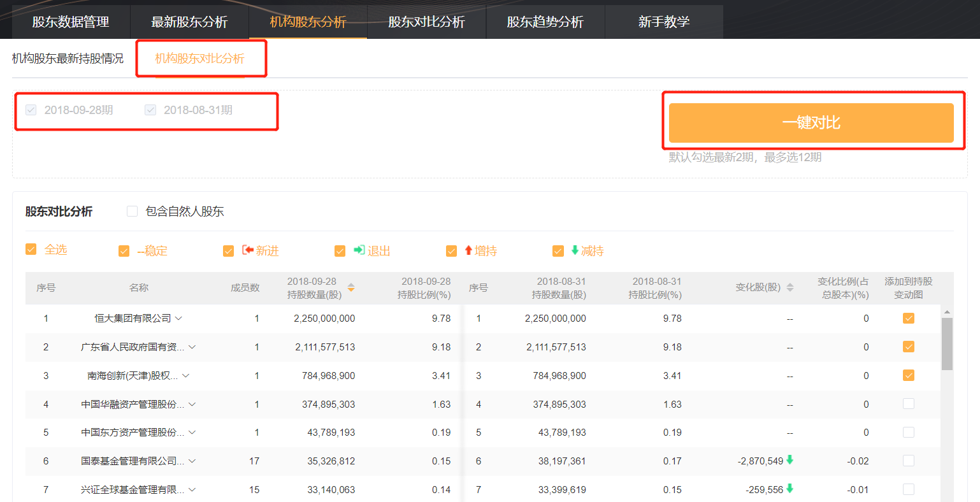Sort by 2018-09-28 holding quantity arrows
This screenshot has height=502, width=980.
pyautogui.click(x=350, y=288)
